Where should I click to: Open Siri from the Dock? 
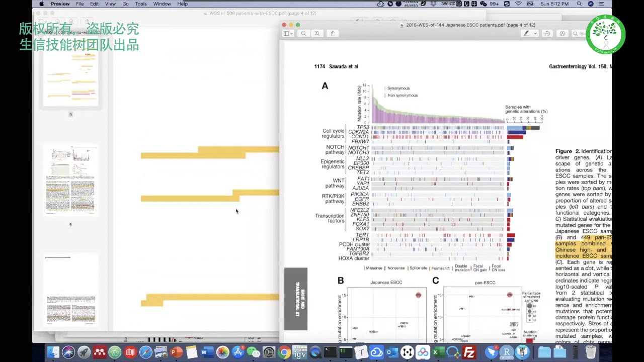pos(68,352)
